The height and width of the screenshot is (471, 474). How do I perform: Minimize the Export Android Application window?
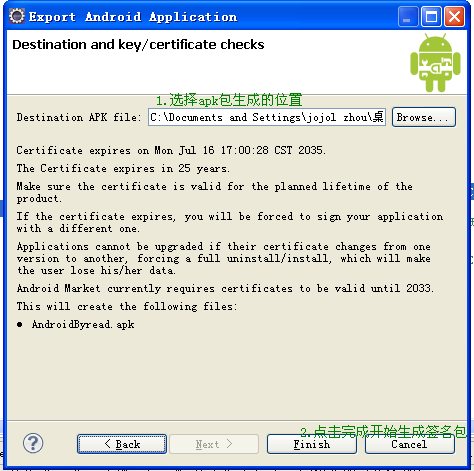click(x=408, y=16)
